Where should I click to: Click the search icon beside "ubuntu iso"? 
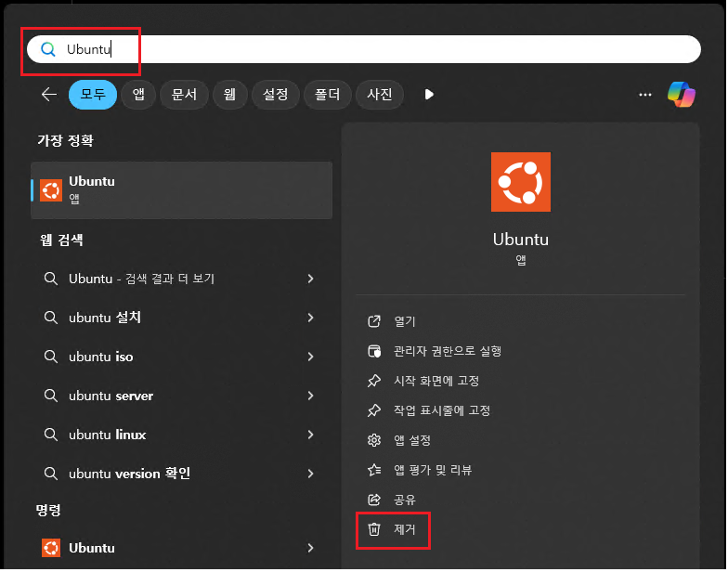51,357
